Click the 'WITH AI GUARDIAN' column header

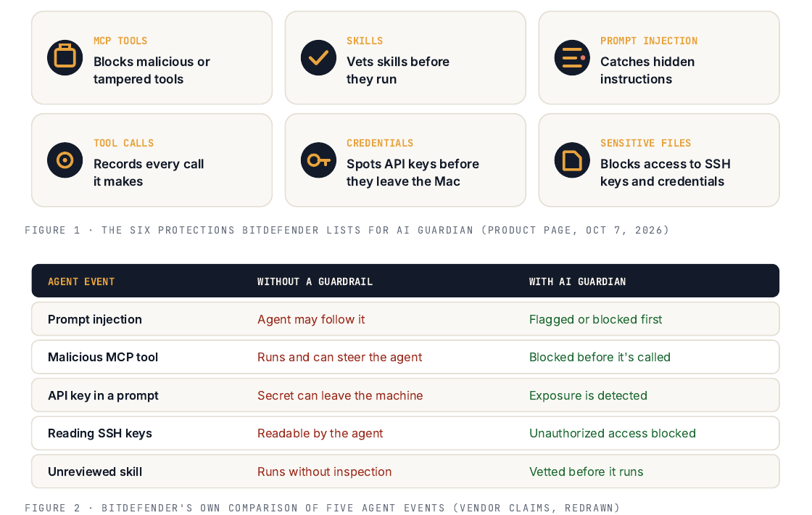click(x=577, y=282)
